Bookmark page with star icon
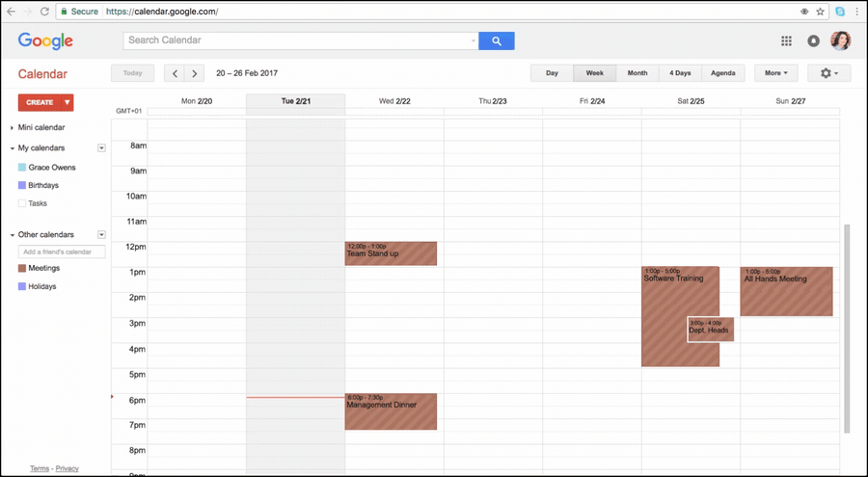This screenshot has width=868, height=477. pos(821,12)
